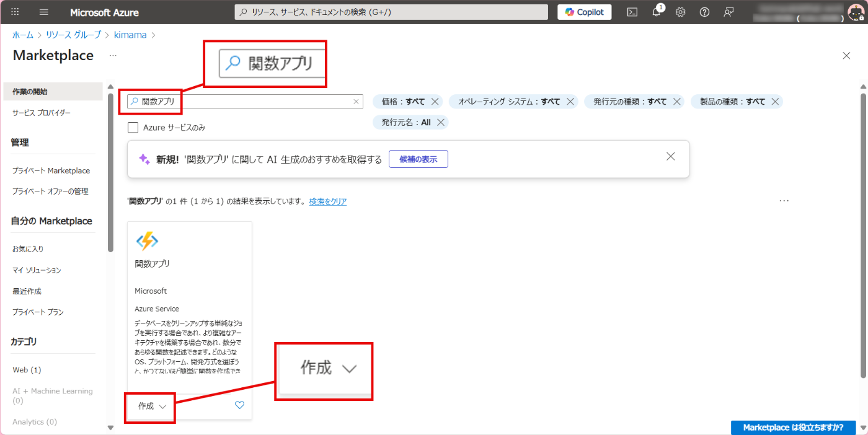Screen dimensions: 868x435
Task: Open the notifications bell
Action: click(657, 12)
